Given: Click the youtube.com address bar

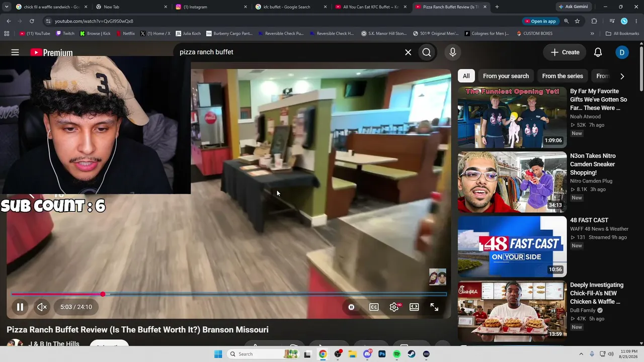Looking at the screenshot, I should point(282,21).
